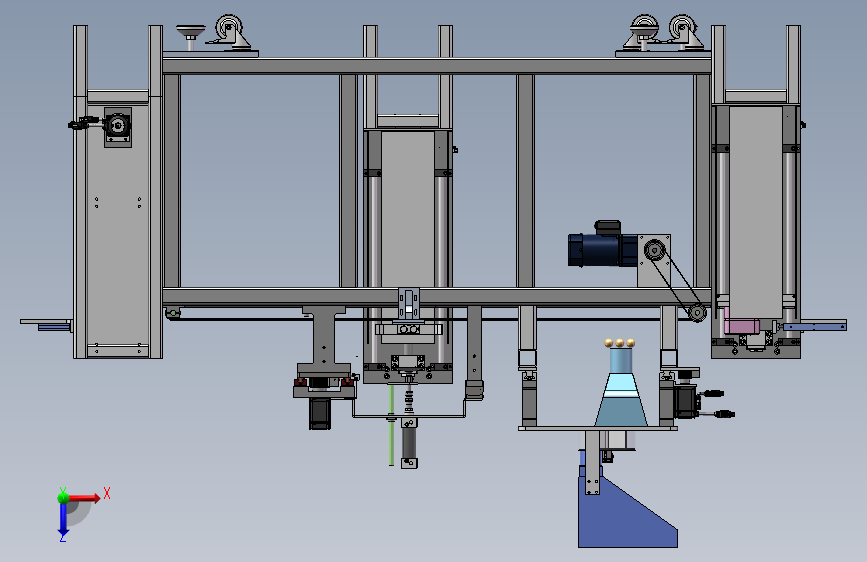Select the middle golden ball above the flask
The width and height of the screenshot is (867, 562).
pos(620,343)
